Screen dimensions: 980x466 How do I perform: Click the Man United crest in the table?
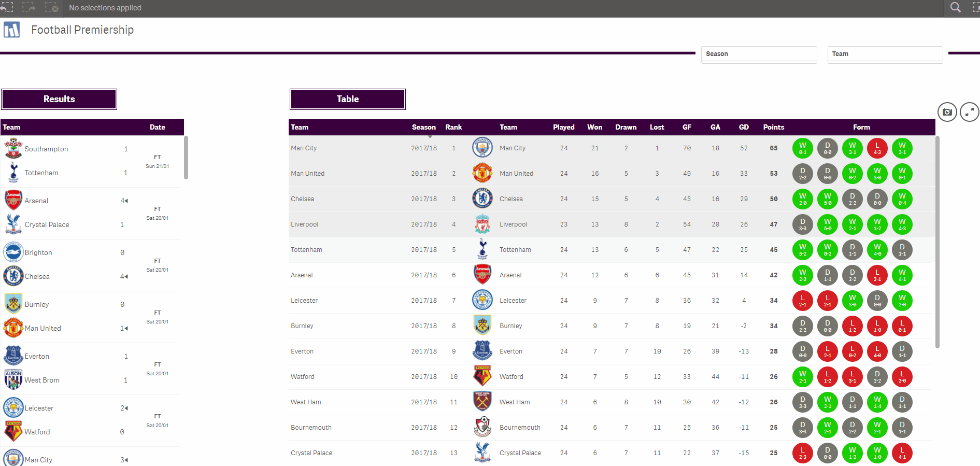pyautogui.click(x=482, y=173)
